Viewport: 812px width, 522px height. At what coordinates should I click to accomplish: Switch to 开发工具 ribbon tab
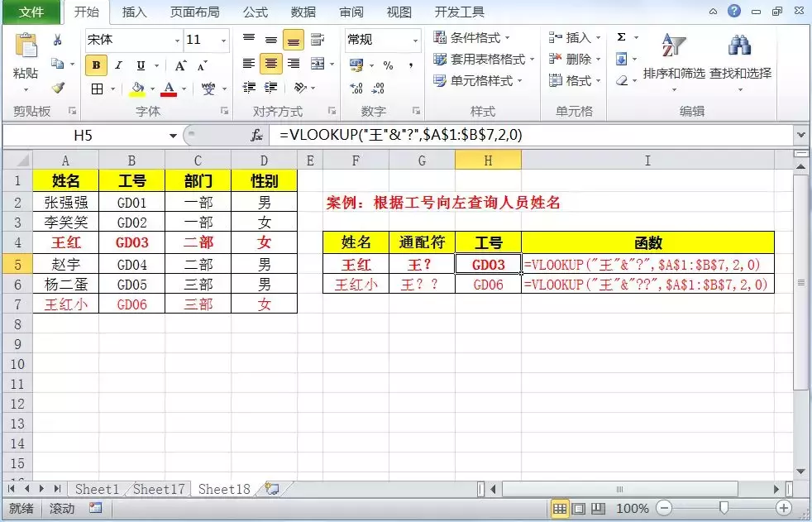click(460, 12)
